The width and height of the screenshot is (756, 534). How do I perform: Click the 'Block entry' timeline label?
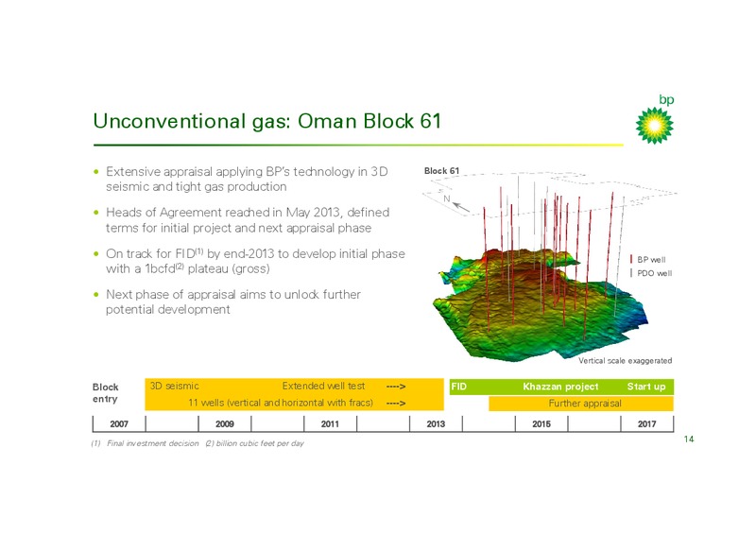click(105, 392)
